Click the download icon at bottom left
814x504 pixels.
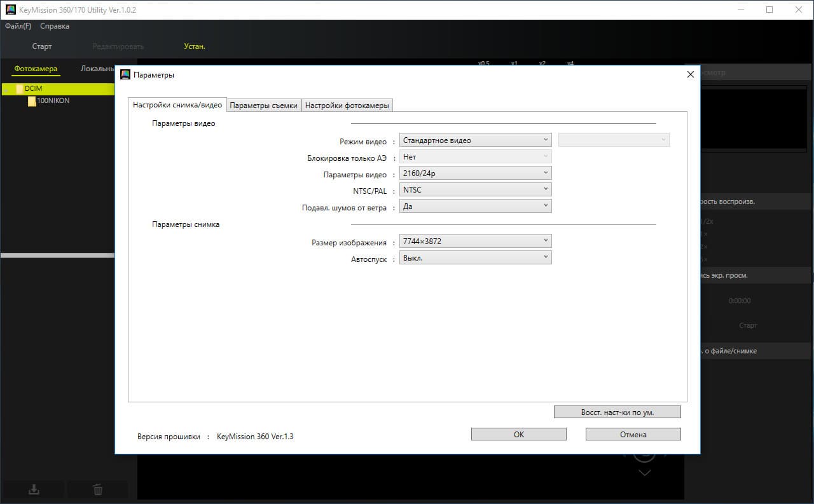34,489
